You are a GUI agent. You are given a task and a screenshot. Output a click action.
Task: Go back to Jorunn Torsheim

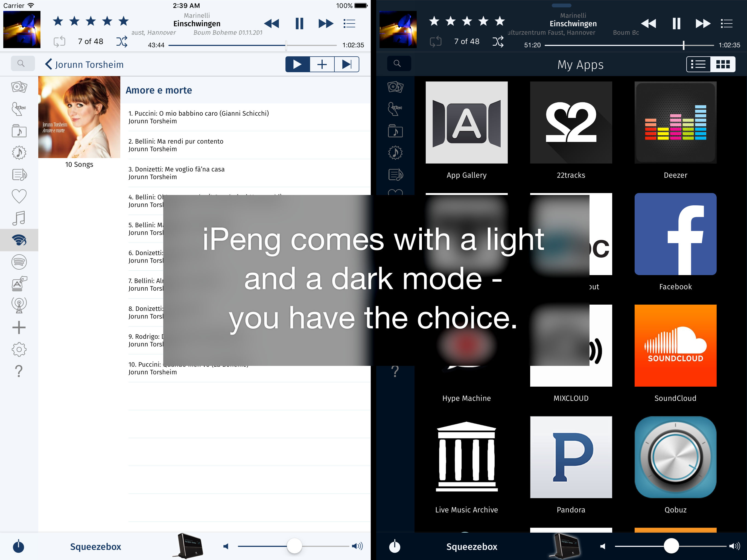tap(84, 64)
